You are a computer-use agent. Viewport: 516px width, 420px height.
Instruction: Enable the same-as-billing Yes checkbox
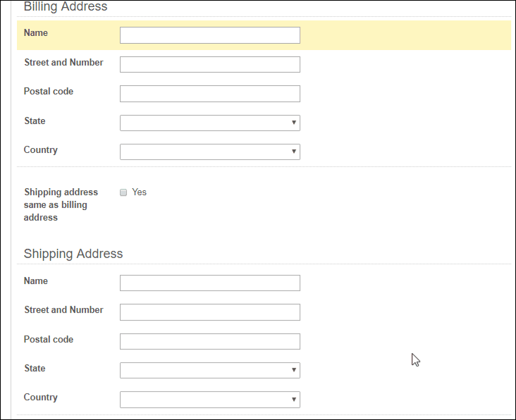tap(123, 192)
